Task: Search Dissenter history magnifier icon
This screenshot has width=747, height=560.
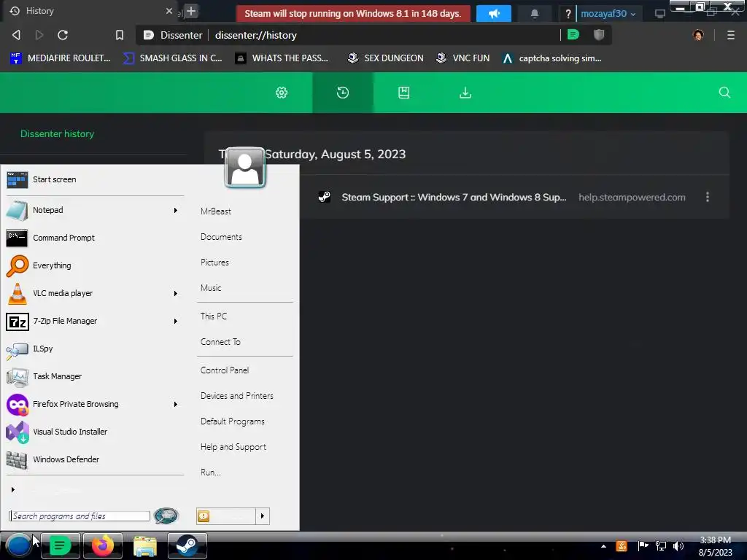Action: [x=724, y=93]
